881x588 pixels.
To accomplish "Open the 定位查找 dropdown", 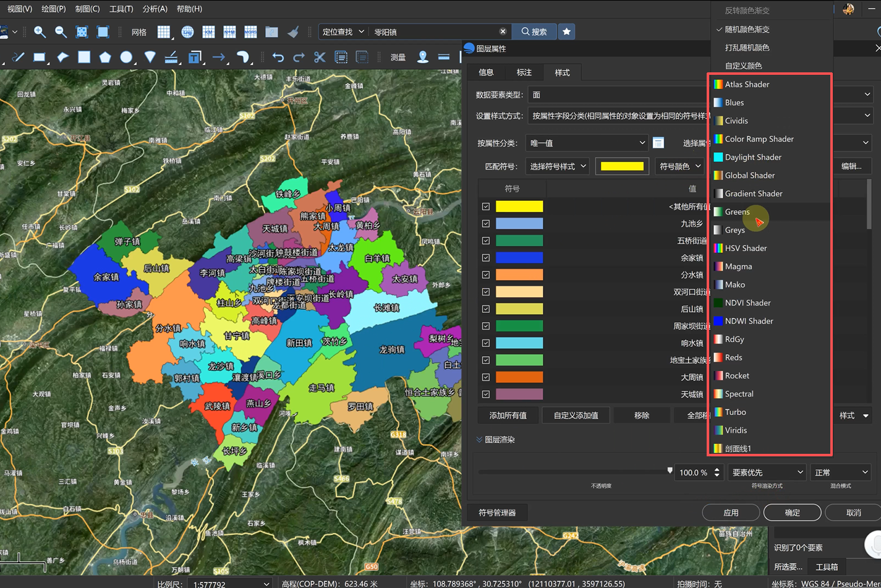I will click(343, 32).
